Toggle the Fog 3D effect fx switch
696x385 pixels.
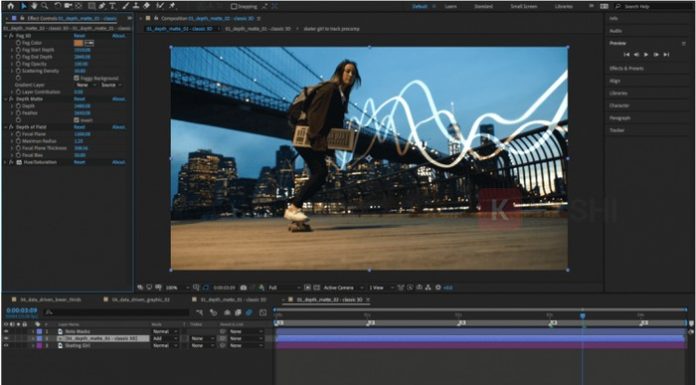[x=11, y=36]
